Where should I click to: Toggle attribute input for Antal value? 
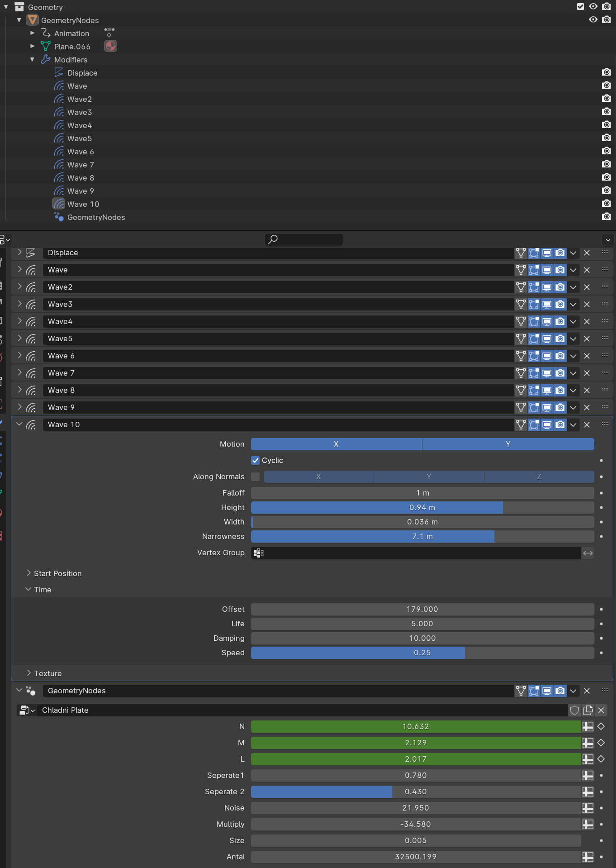click(x=588, y=857)
